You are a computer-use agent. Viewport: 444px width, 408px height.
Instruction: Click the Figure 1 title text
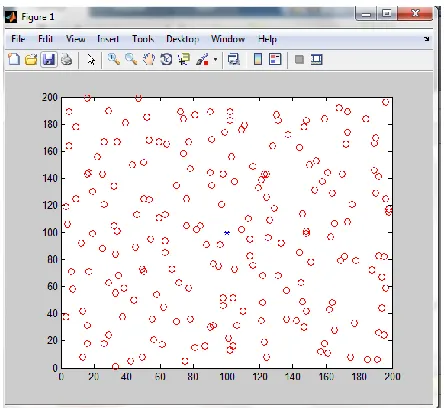[37, 17]
